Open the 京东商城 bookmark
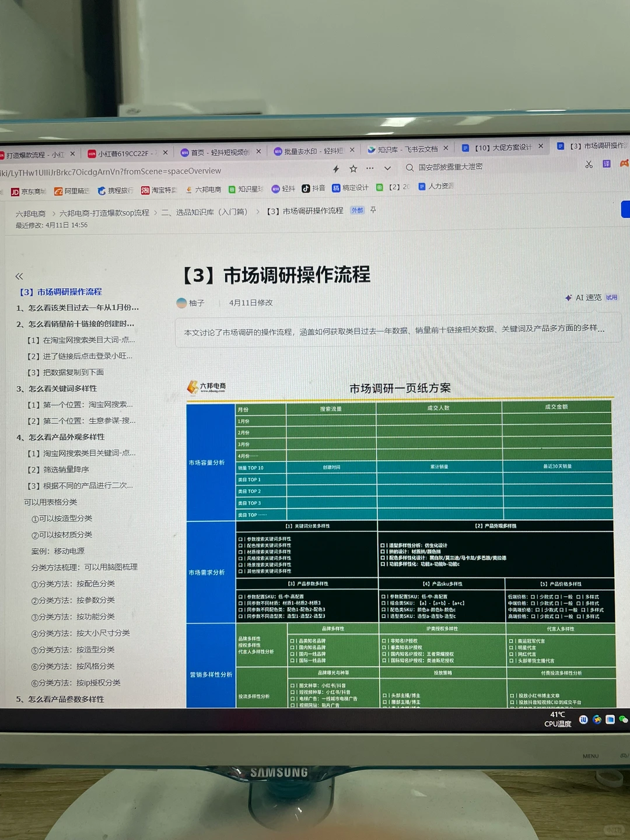630x840 pixels. pos(28,191)
